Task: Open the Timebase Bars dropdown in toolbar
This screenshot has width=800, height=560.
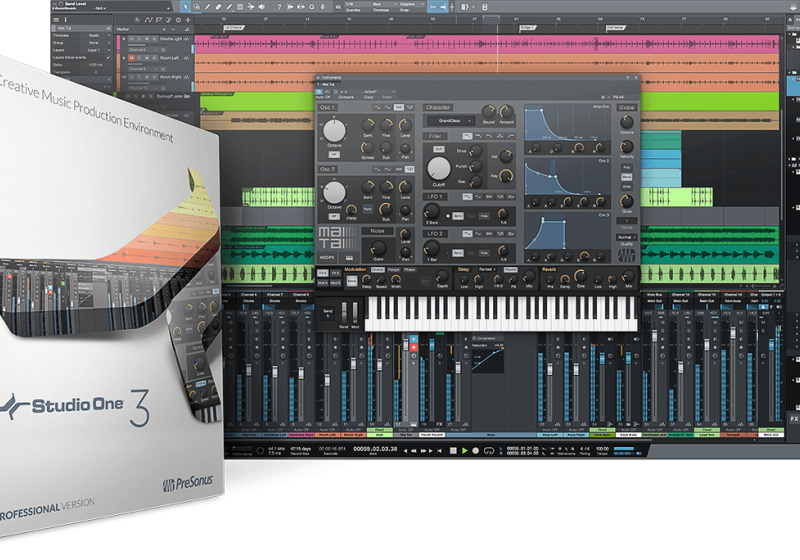Action: pyautogui.click(x=384, y=4)
